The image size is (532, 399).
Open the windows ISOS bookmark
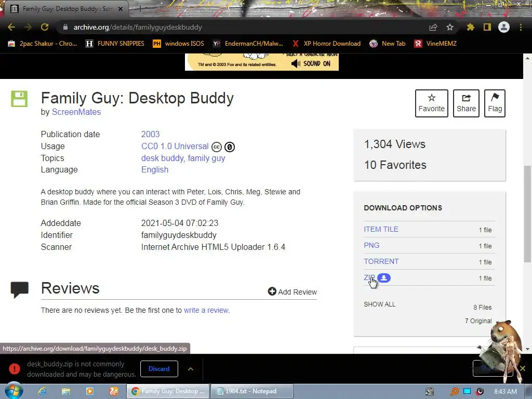(179, 44)
